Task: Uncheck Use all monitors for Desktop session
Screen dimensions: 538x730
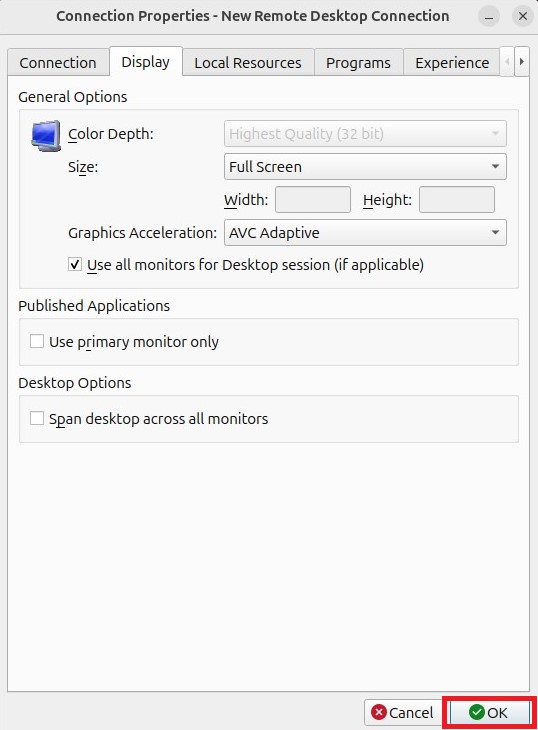Action: tap(75, 264)
